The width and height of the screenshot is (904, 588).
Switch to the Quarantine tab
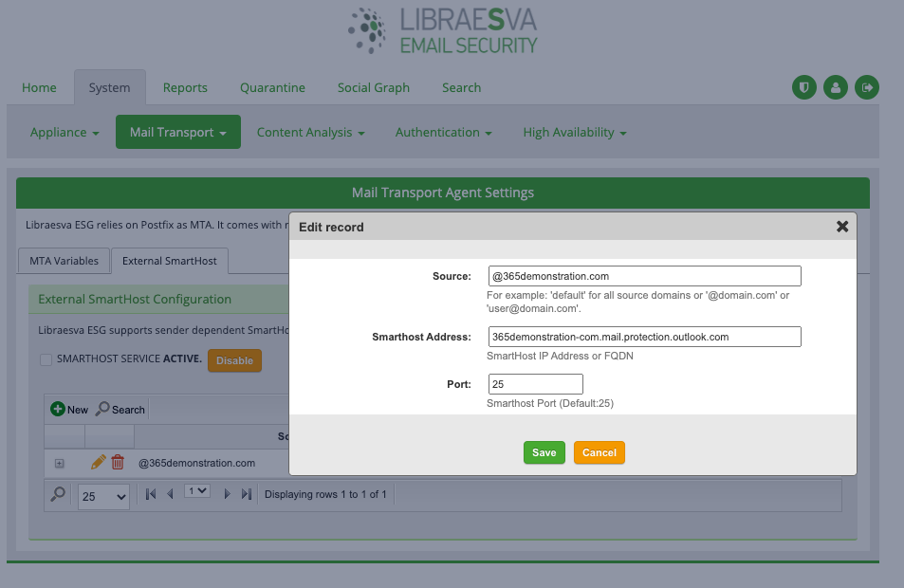tap(272, 87)
